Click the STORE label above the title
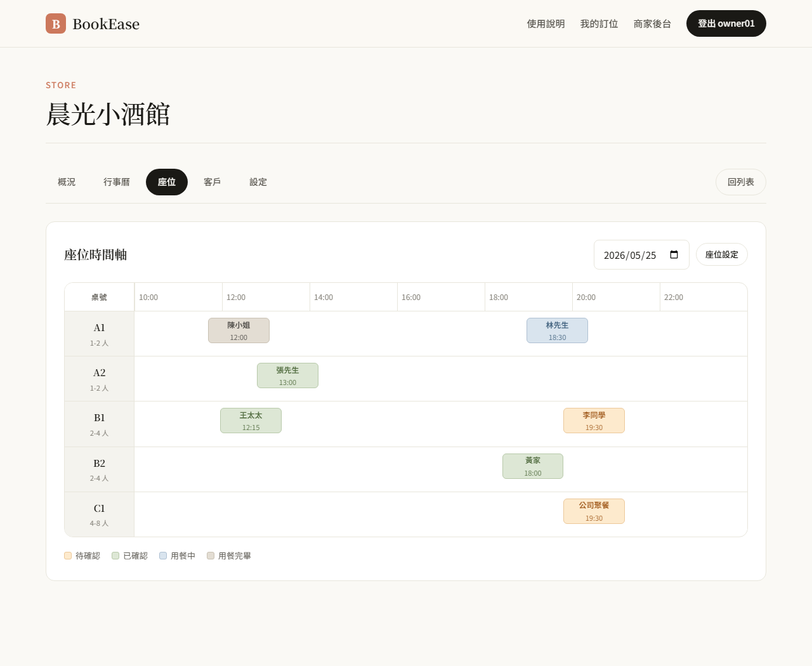812x666 pixels. (x=61, y=85)
